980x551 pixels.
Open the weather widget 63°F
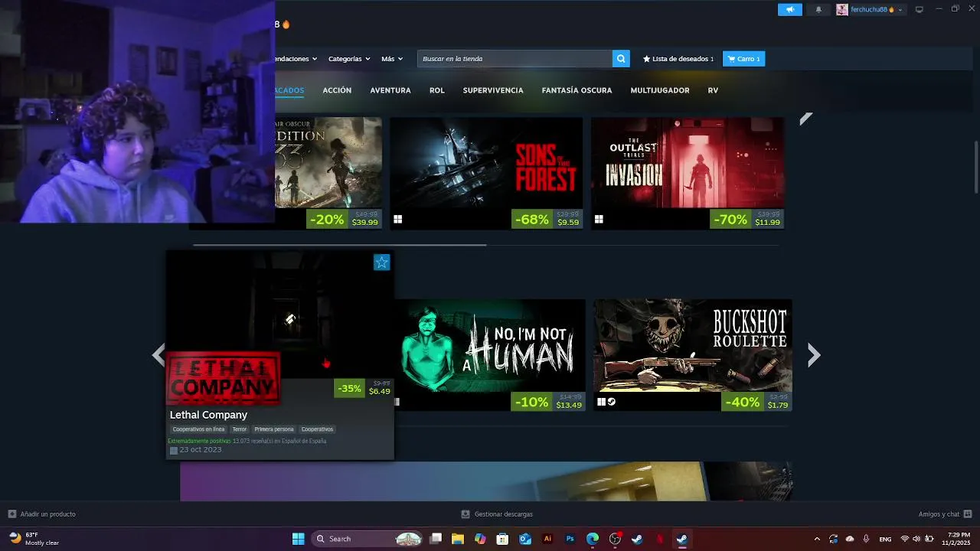[x=34, y=539]
